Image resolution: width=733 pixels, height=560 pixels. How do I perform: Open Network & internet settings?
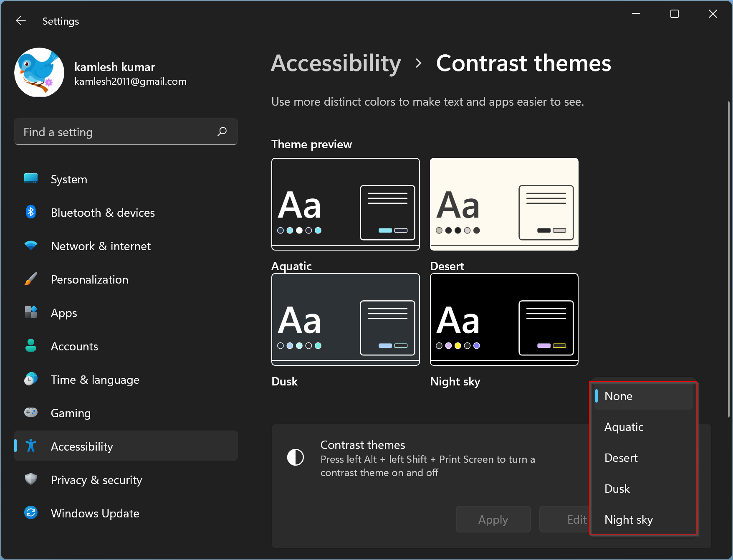point(126,246)
